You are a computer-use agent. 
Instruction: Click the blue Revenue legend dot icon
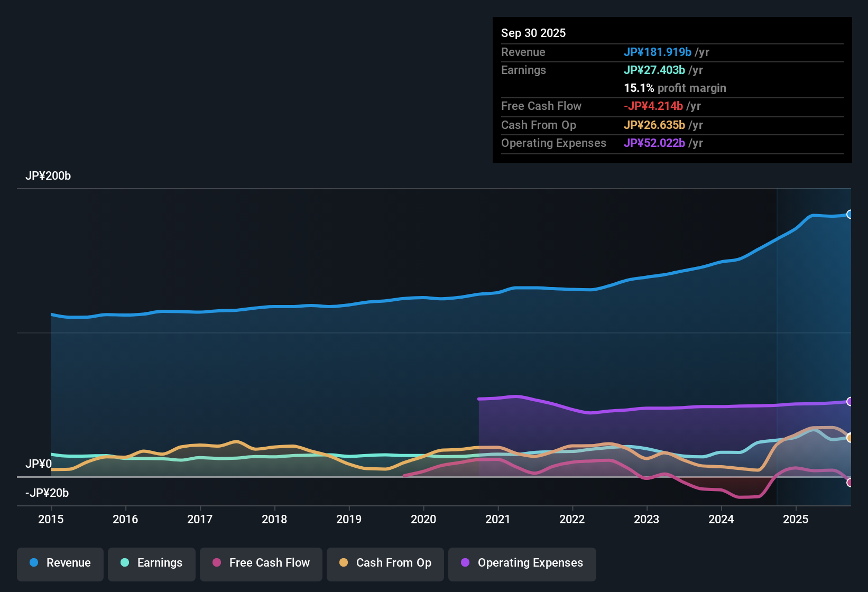pos(33,563)
